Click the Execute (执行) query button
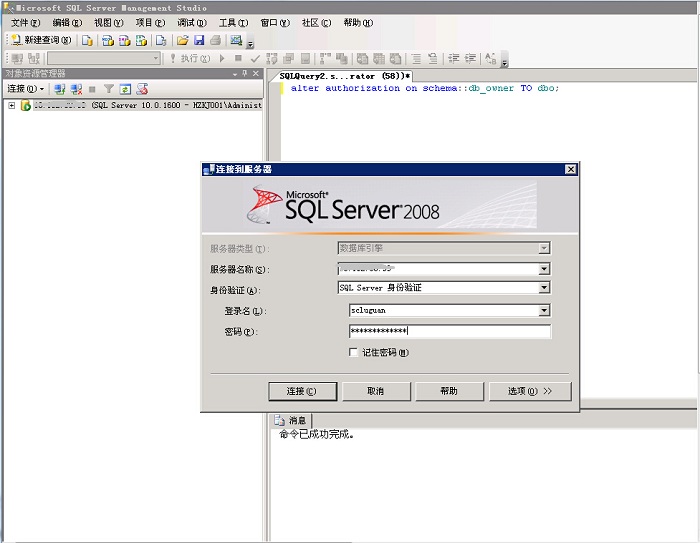This screenshot has height=543, width=700. [190, 58]
